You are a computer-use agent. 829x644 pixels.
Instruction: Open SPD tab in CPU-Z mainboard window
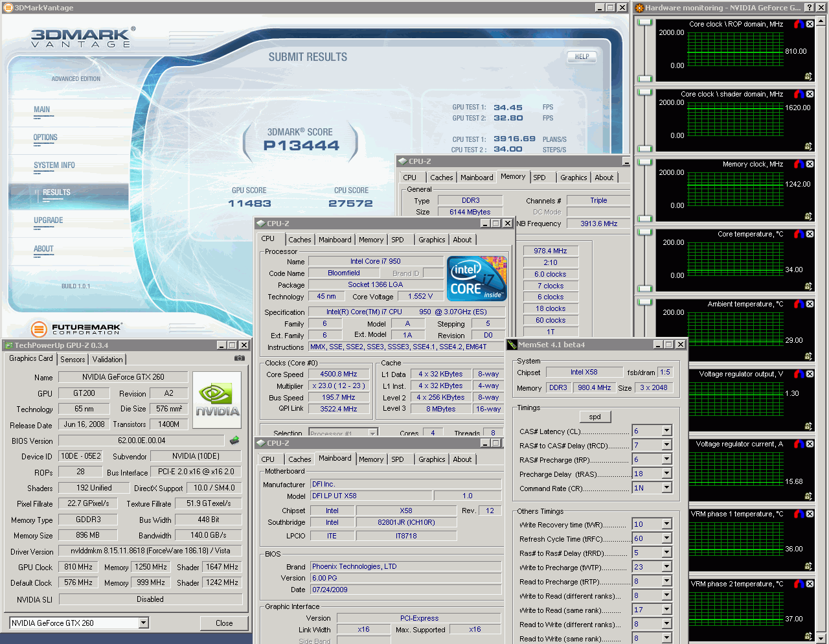coord(398,459)
